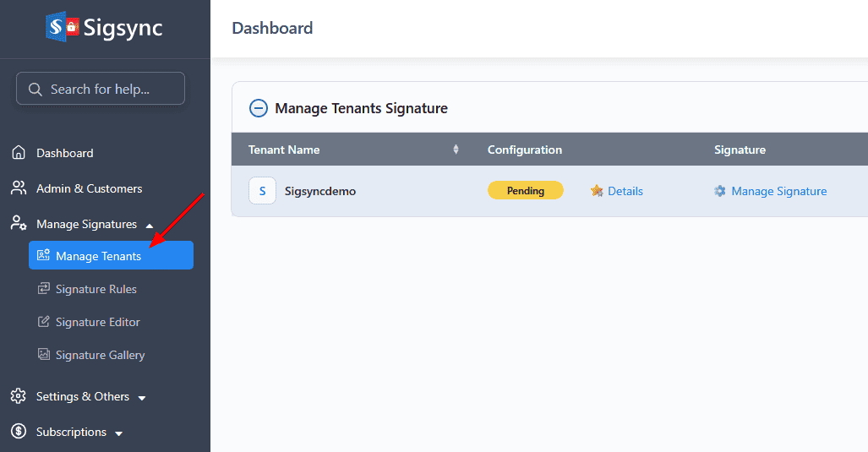Open the Manage Tenants menu item

point(98,256)
